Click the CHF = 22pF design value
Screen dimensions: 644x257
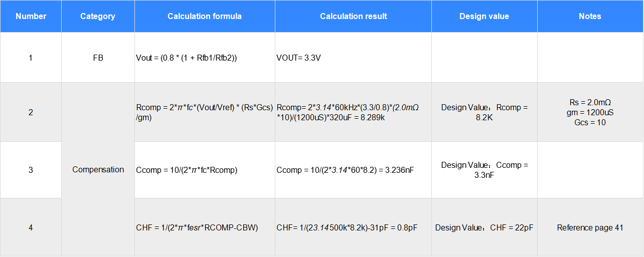(484, 227)
